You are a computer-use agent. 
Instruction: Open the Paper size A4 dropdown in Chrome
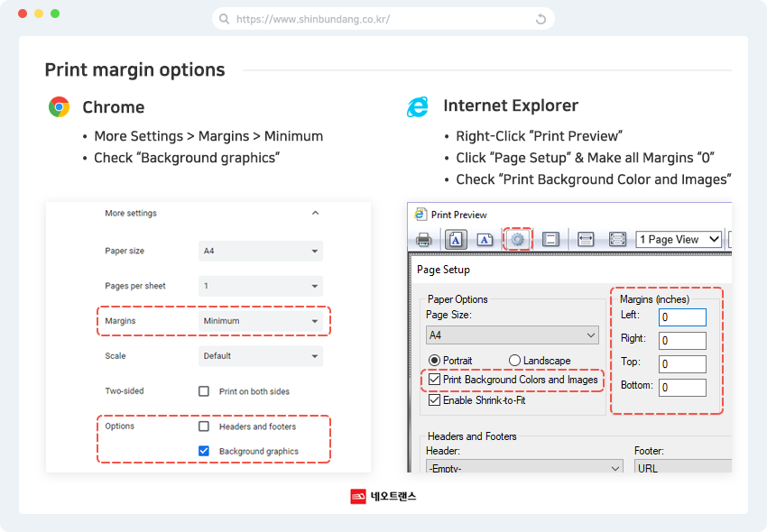tap(261, 252)
